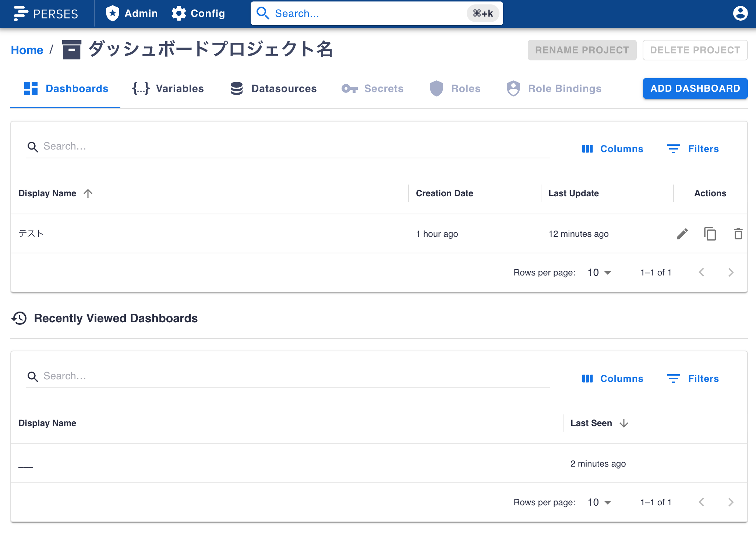Click the next page chevron in pagination

pos(731,273)
